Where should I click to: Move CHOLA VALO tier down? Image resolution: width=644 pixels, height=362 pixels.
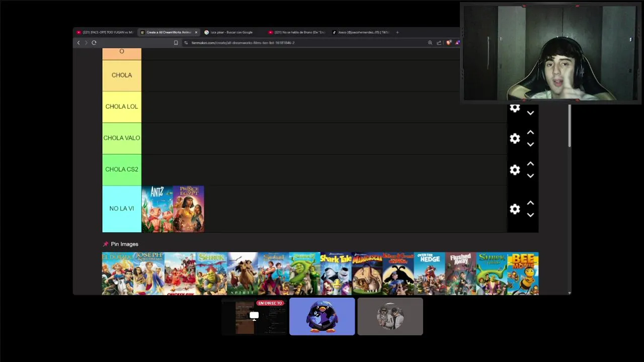pos(530,144)
